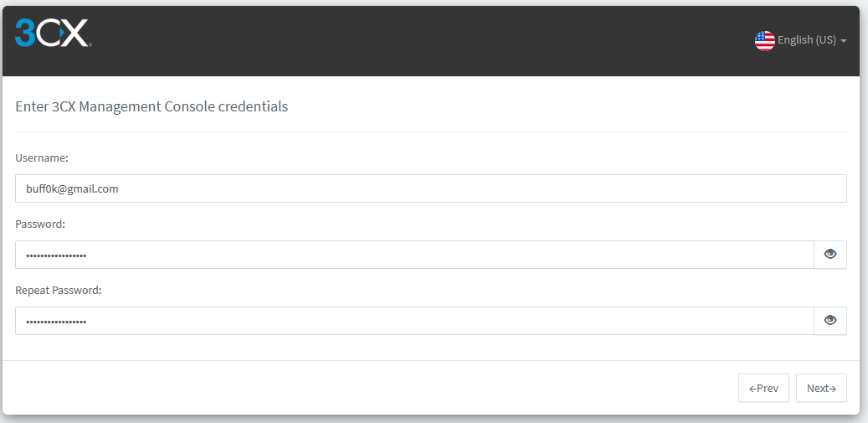Click empty footer space beside Prev button

click(x=365, y=388)
